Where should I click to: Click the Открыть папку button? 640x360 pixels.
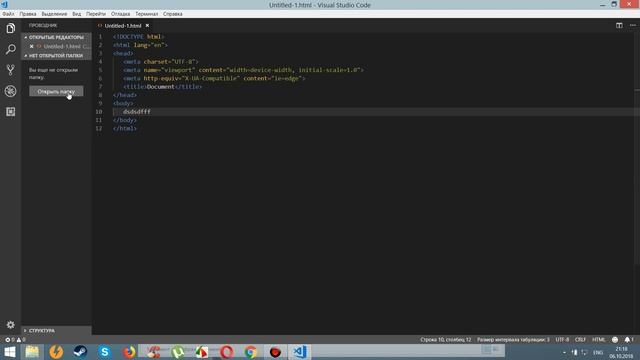[x=56, y=91]
